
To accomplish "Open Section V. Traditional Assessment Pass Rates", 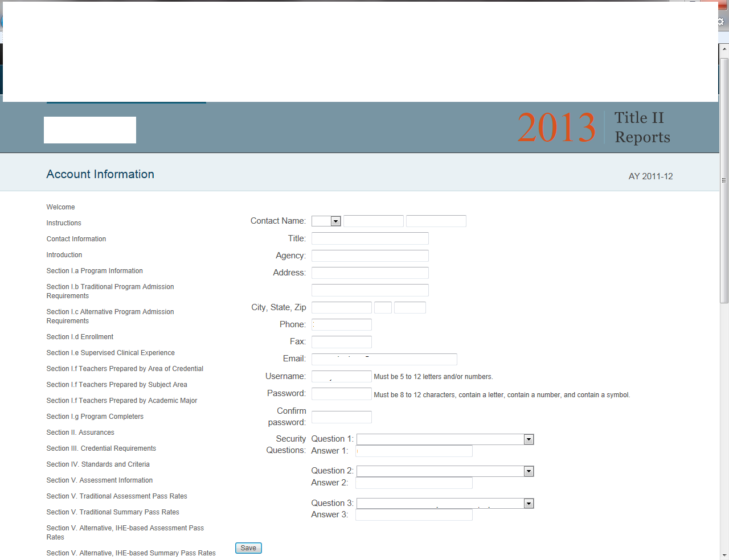I will click(117, 496).
